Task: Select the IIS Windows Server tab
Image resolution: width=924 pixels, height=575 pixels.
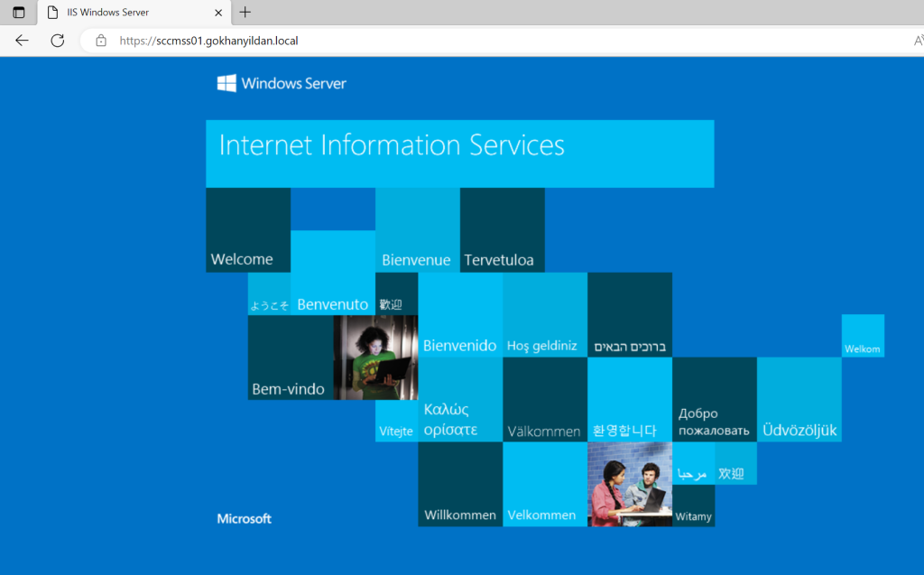Action: 134,13
